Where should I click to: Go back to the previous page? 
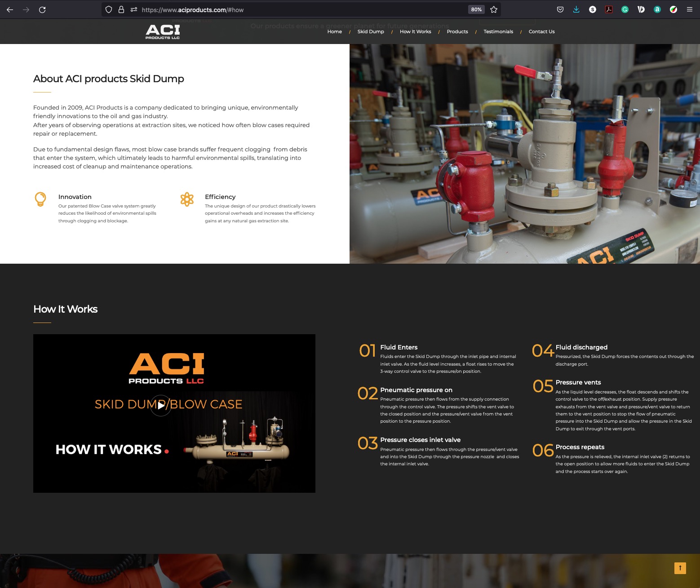[10, 9]
